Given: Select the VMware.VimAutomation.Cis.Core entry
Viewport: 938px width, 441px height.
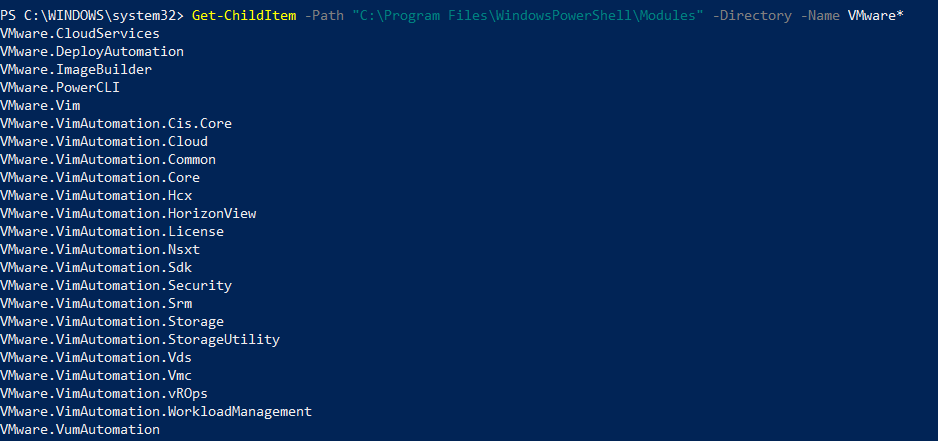Looking at the screenshot, I should click(116, 123).
